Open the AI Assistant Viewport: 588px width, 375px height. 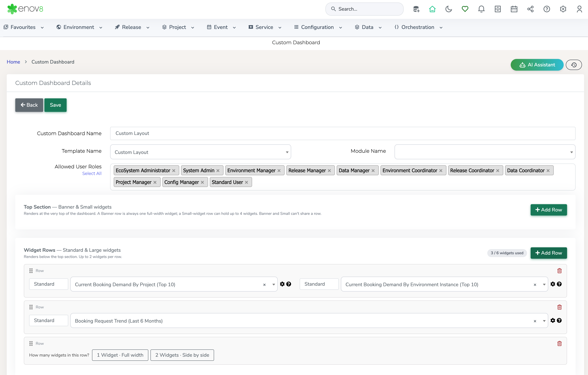tap(537, 65)
